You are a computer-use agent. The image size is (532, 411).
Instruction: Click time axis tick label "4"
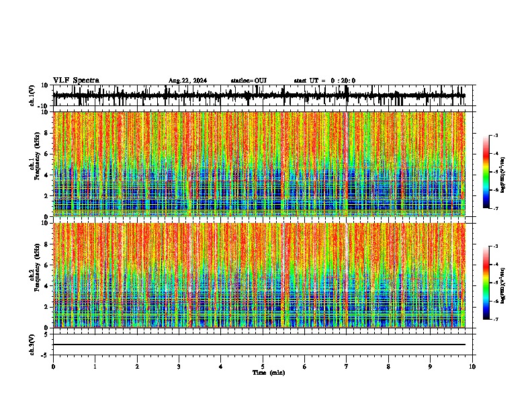[x=221, y=367]
